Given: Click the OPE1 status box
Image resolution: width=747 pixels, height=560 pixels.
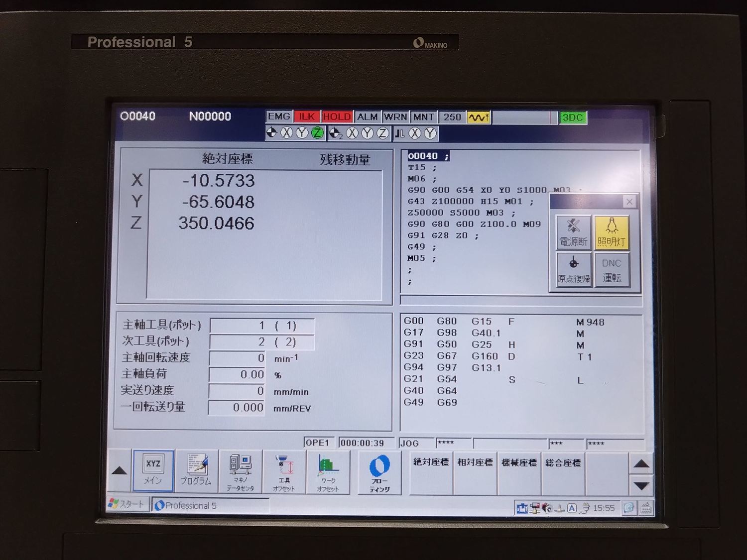Looking at the screenshot, I should pos(318,443).
